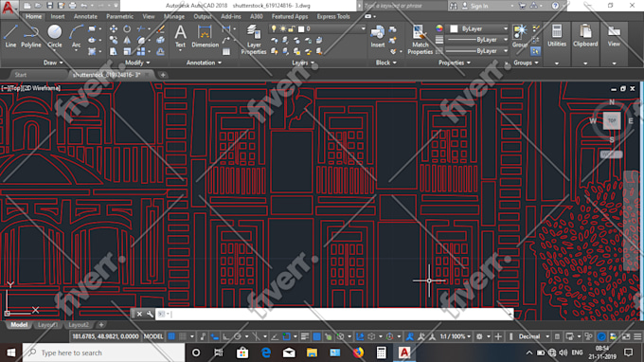Click the Mirror tool icon

pyautogui.click(x=127, y=40)
